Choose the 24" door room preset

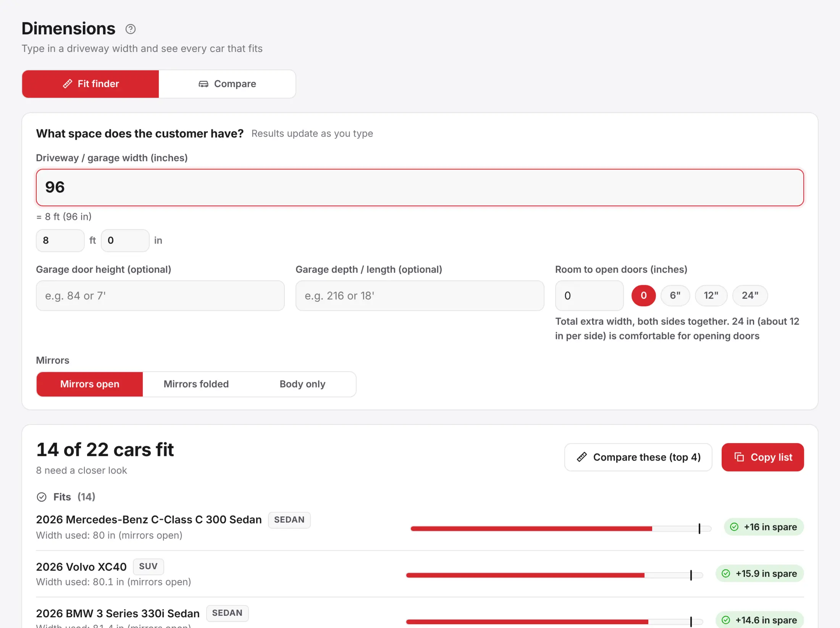pyautogui.click(x=750, y=295)
